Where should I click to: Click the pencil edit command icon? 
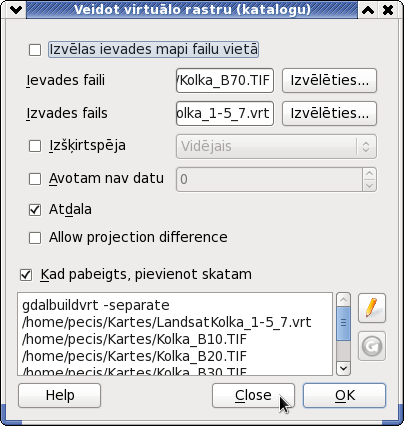pos(372,308)
